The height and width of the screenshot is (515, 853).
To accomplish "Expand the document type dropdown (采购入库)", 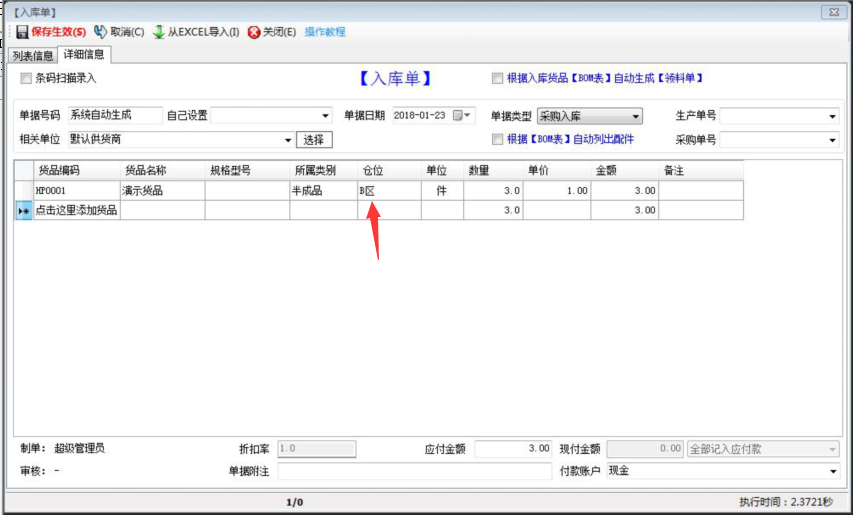I will 635,116.
